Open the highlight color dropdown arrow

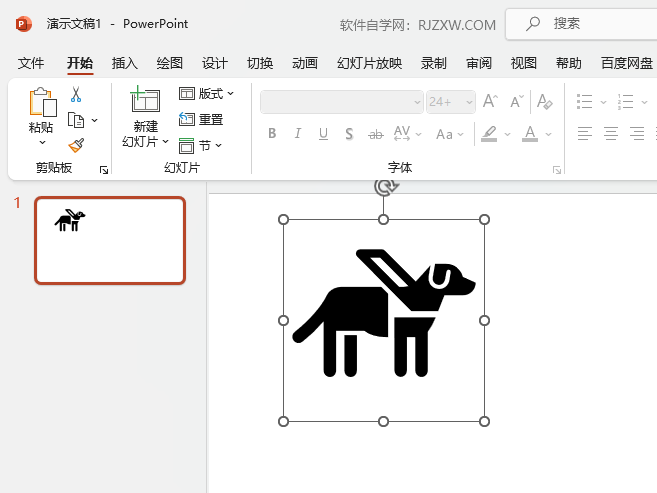507,134
